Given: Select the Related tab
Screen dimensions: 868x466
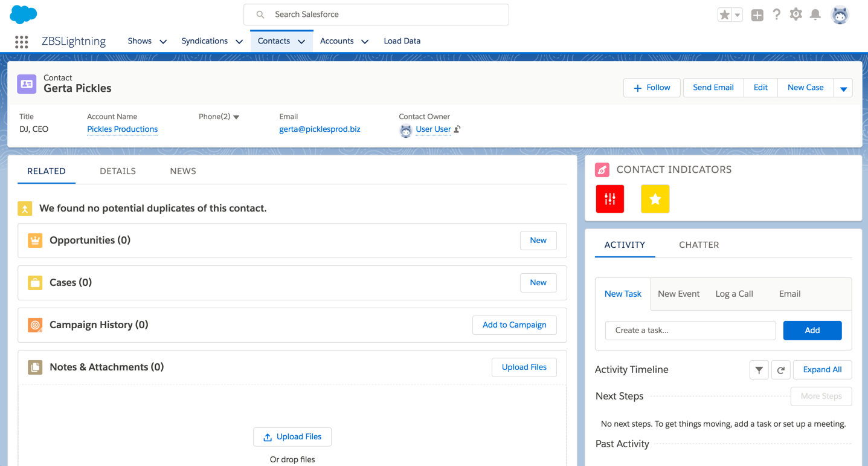Looking at the screenshot, I should click(x=47, y=171).
